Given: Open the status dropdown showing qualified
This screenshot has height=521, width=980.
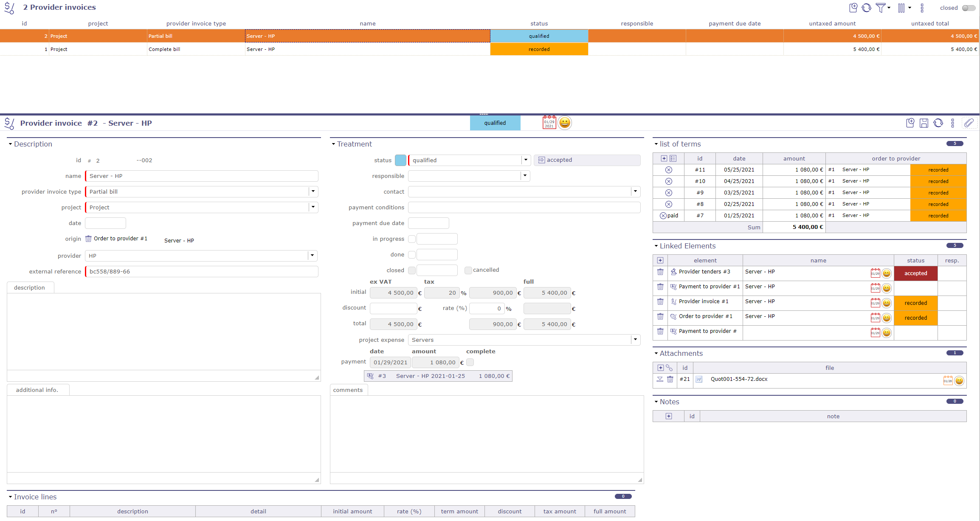Looking at the screenshot, I should (526, 160).
